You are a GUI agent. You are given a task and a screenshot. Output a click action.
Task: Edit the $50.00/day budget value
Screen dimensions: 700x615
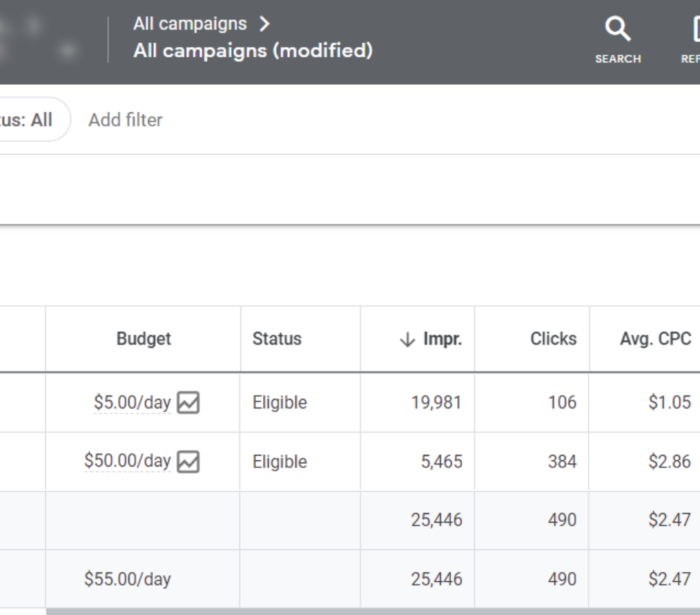127,462
